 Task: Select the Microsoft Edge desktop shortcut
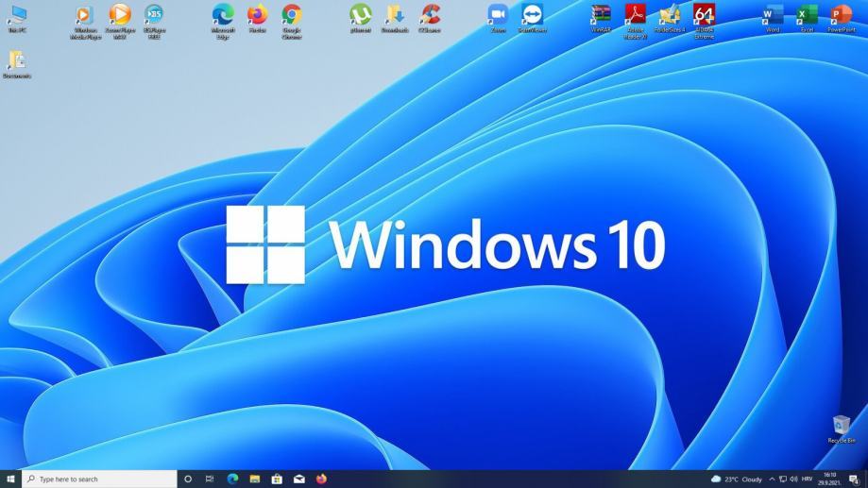coord(223,22)
